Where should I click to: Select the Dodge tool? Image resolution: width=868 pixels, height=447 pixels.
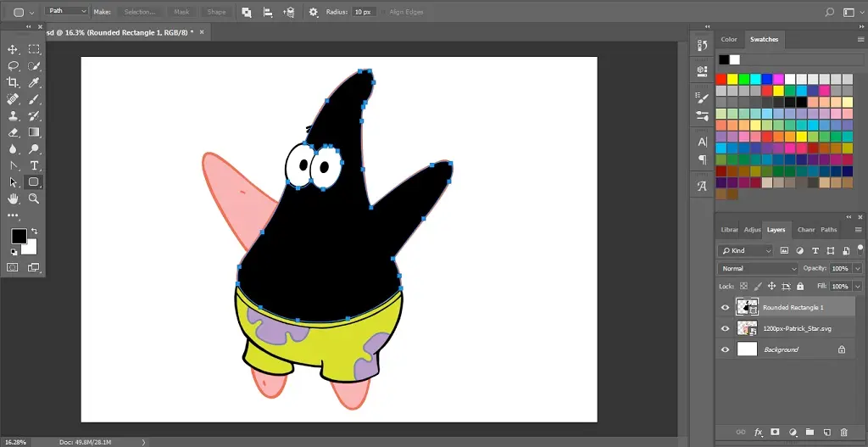tap(34, 149)
